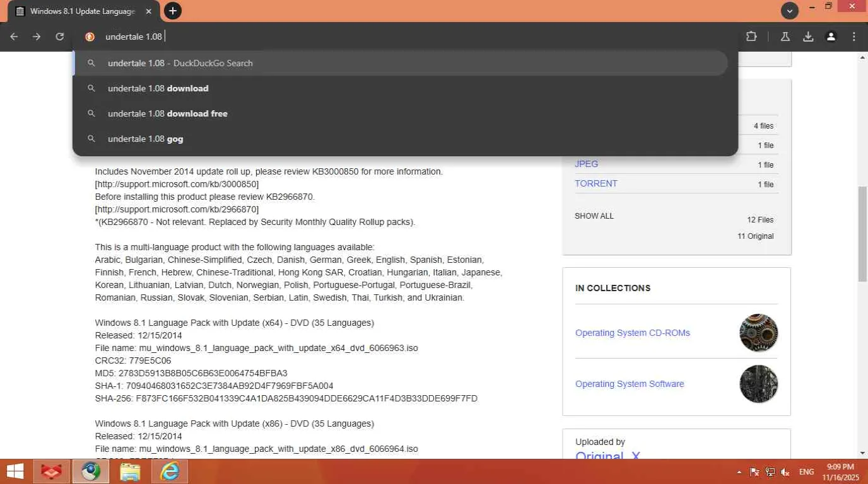Click the SHA-256 hash line
The height and width of the screenshot is (484, 868).
point(286,398)
